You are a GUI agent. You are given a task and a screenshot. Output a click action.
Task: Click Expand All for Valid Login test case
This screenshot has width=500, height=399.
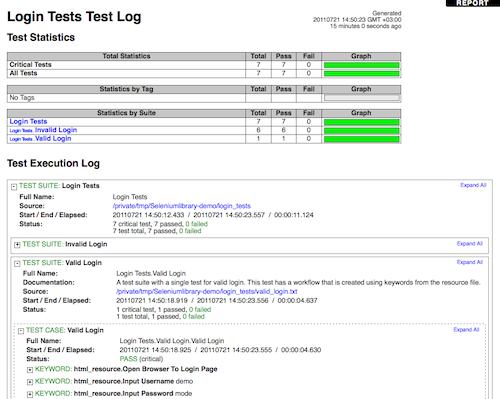(x=466, y=330)
